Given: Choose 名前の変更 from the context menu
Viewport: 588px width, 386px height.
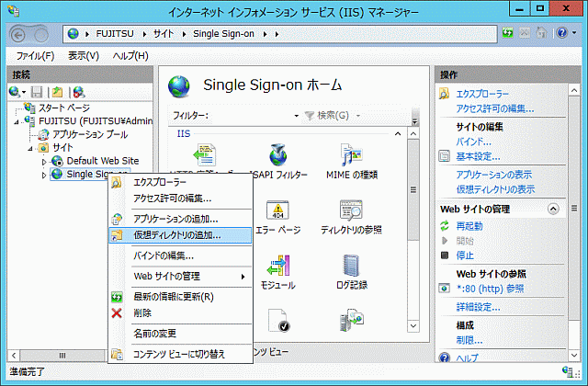Looking at the screenshot, I should 180,334.
